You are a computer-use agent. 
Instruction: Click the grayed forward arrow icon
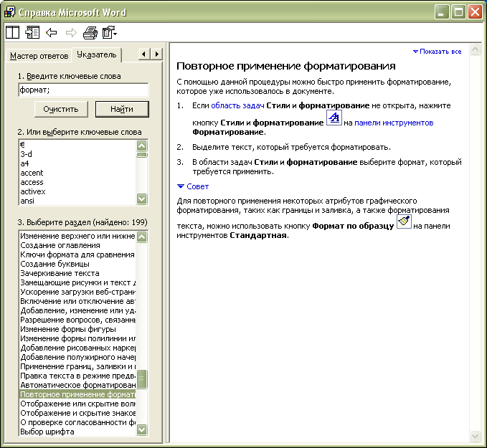[x=71, y=32]
